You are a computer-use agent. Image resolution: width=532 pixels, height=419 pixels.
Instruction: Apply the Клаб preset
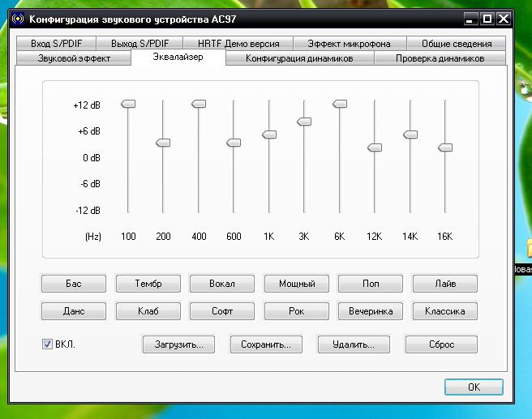tap(148, 311)
